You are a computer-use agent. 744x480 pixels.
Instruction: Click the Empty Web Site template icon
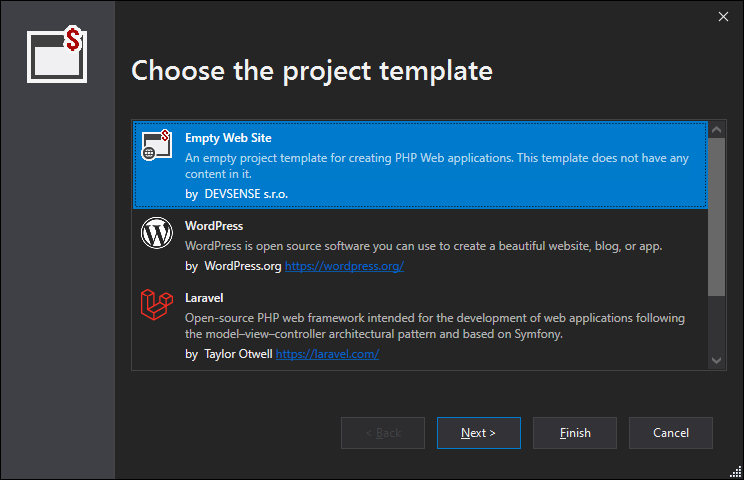(156, 145)
